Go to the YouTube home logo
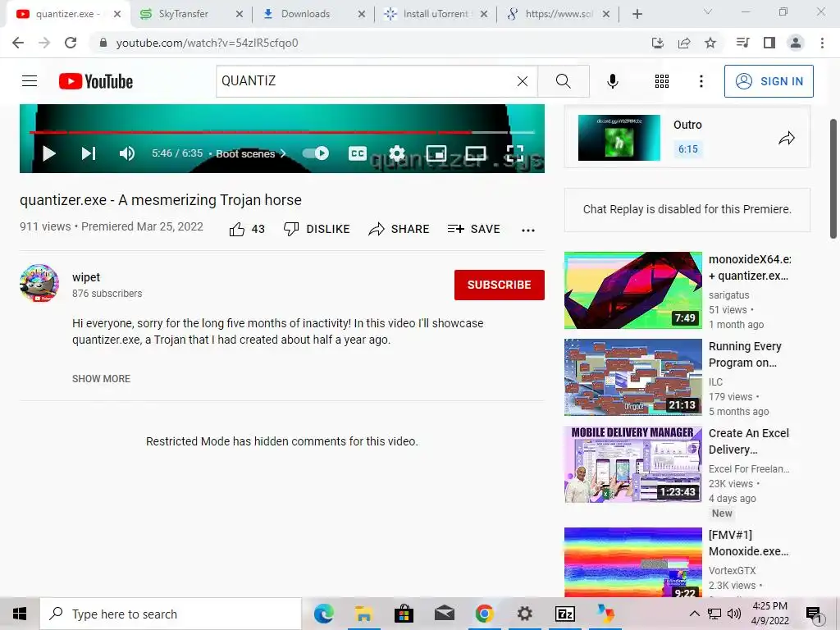 96,81
